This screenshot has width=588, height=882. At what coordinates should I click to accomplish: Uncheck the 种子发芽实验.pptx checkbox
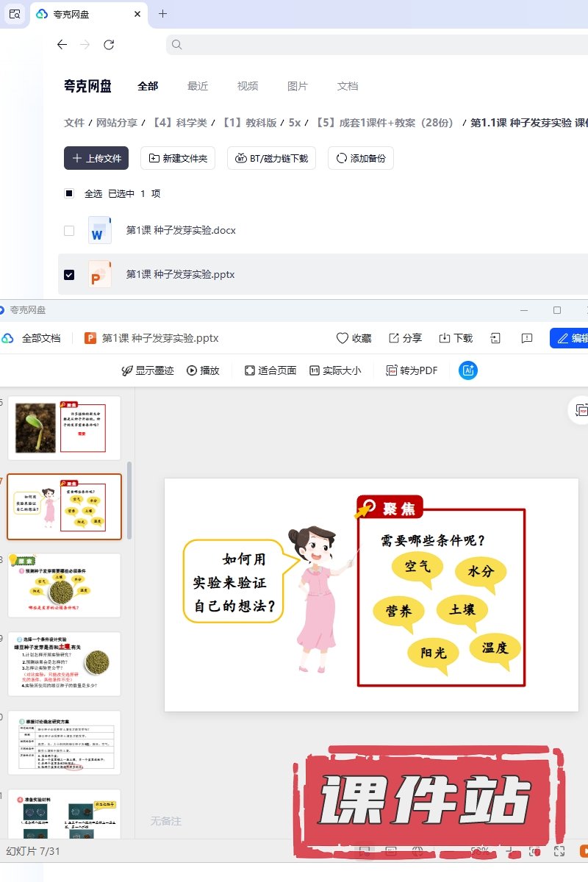click(69, 275)
